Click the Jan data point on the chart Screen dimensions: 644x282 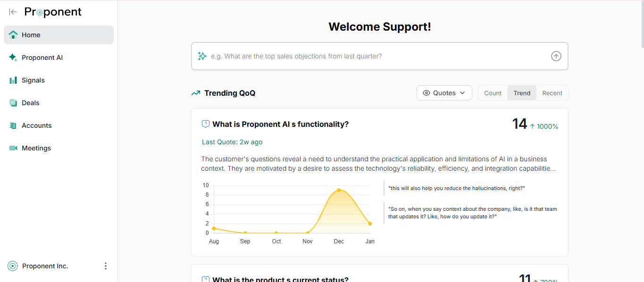coord(370,224)
